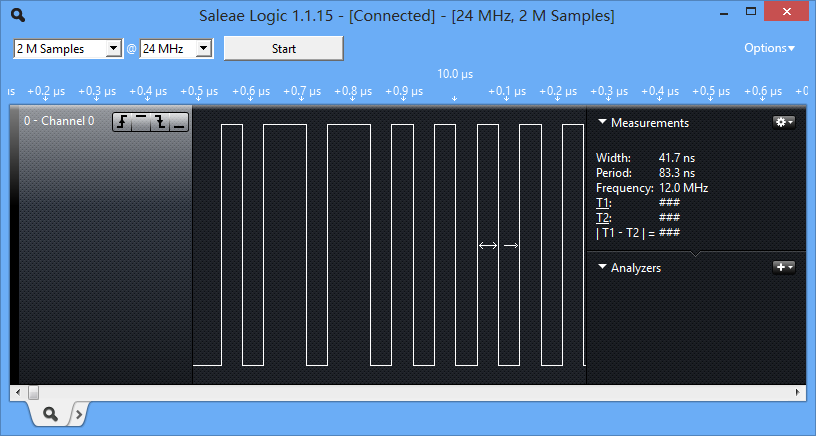This screenshot has width=816, height=436.
Task: Click the horizontal scrollbar left arrow
Action: tap(18, 392)
